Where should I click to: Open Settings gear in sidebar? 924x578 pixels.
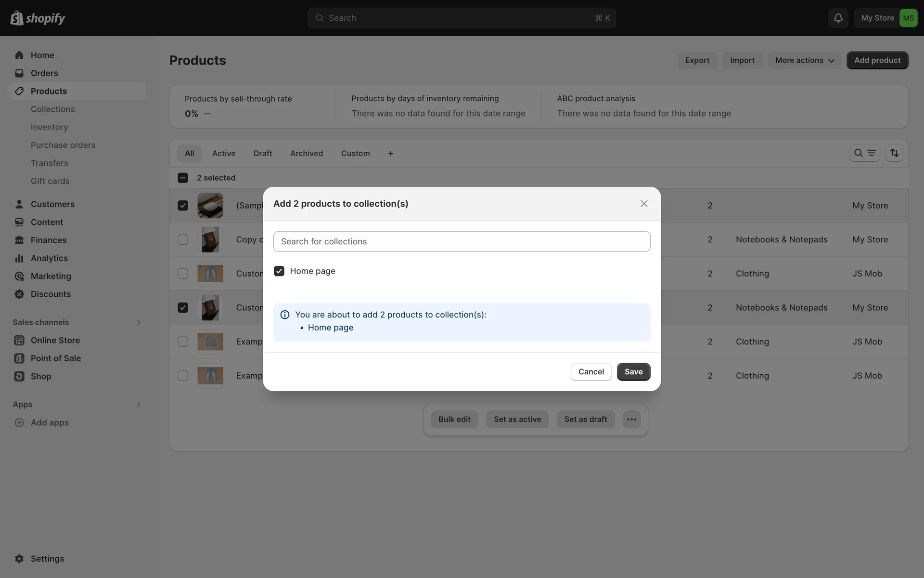(x=19, y=559)
